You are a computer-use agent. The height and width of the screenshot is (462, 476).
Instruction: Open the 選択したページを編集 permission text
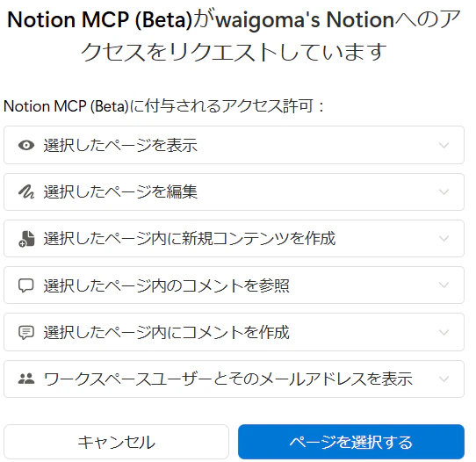click(x=120, y=191)
